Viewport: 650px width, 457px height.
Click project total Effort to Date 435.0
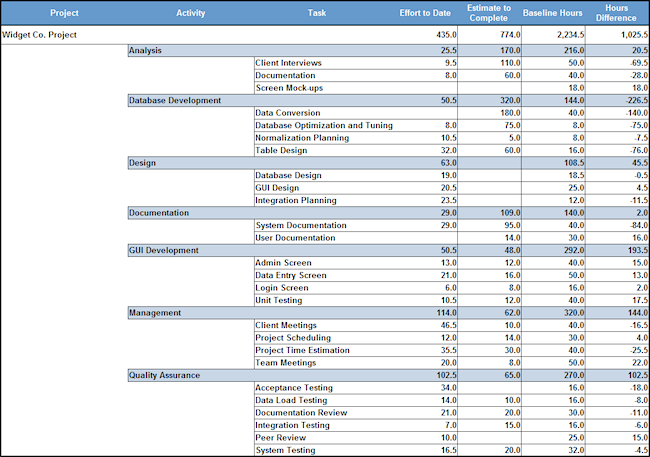[446, 35]
